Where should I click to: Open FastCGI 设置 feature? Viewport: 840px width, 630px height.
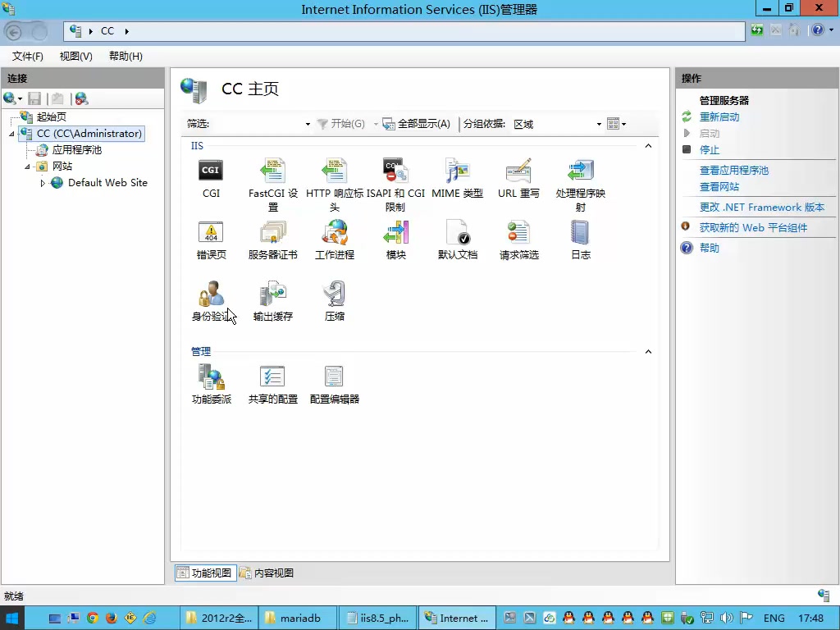click(272, 185)
